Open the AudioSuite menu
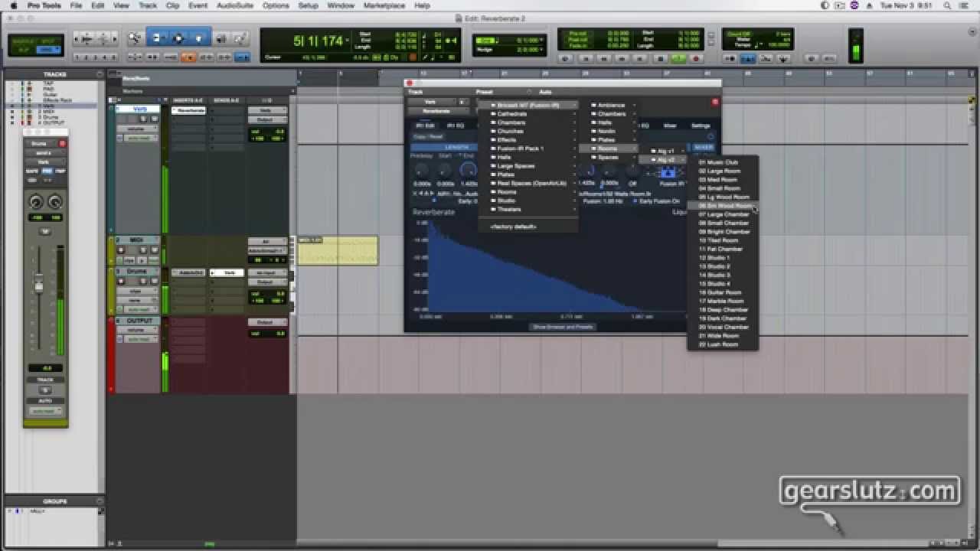The width and height of the screenshot is (980, 551). coord(234,5)
